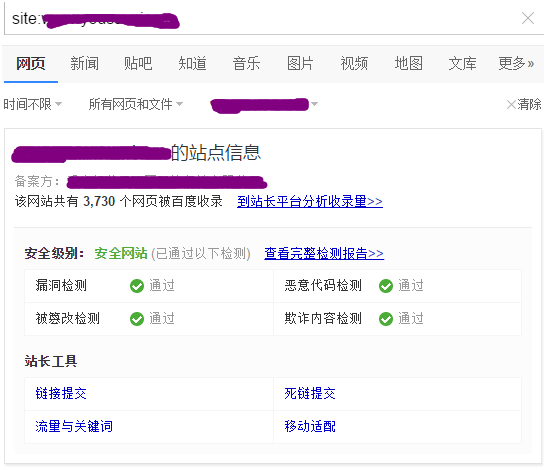Switch to the 贴吧 tab
The width and height of the screenshot is (546, 470).
pos(138,63)
